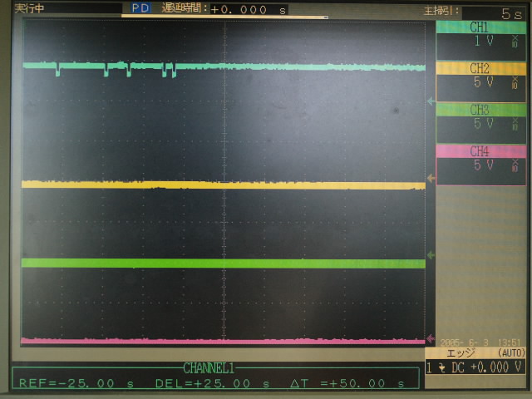The height and width of the screenshot is (399, 532).
Task: Click the CH4 x10 probe icon
Action: 515,165
